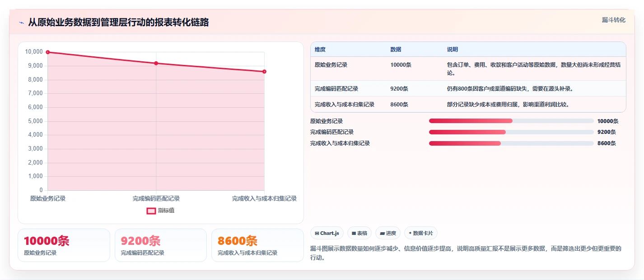
Task: Click the 10000条 table cell
Action: coord(401,65)
